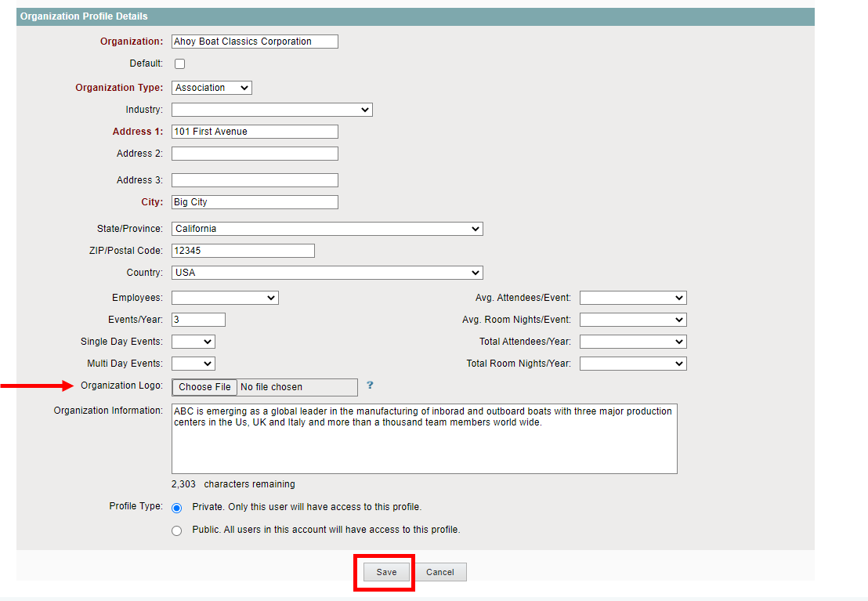Image resolution: width=868 pixels, height=601 pixels.
Task: Open the State/Province dropdown
Action: click(327, 229)
